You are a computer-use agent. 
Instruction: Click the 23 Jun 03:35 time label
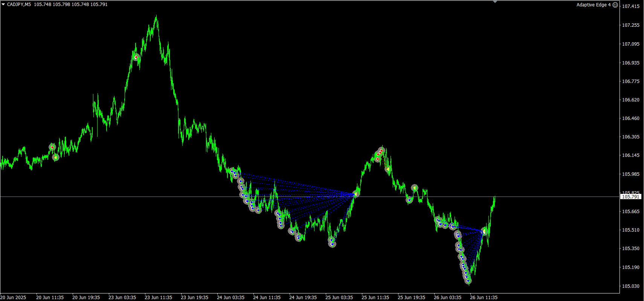pyautogui.click(x=122, y=298)
